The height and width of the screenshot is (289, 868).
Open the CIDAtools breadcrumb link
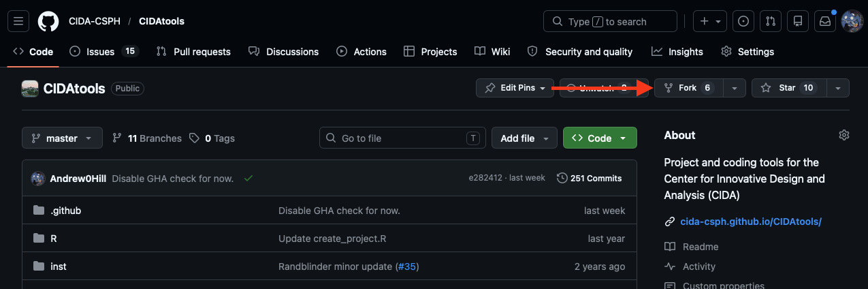[x=161, y=21]
